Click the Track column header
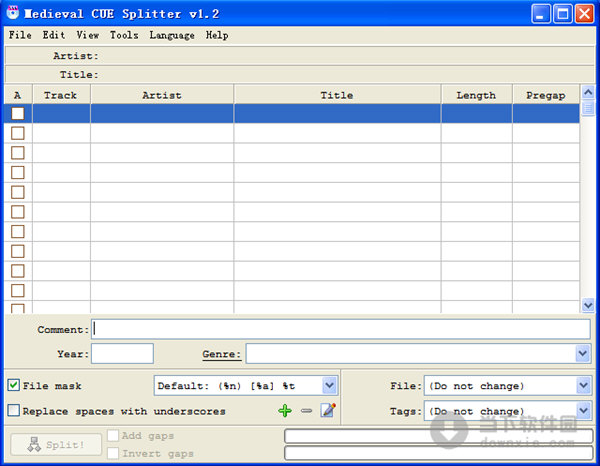600x466 pixels. pos(61,95)
